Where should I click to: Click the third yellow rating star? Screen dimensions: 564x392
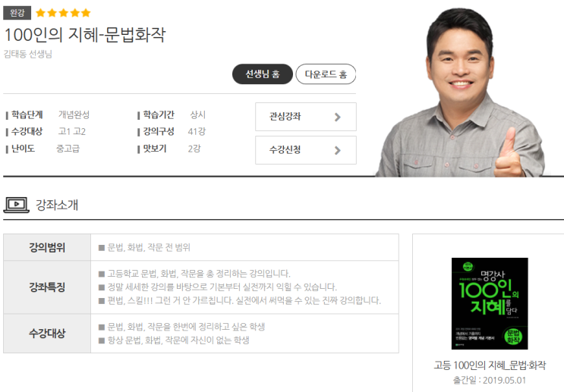(63, 13)
